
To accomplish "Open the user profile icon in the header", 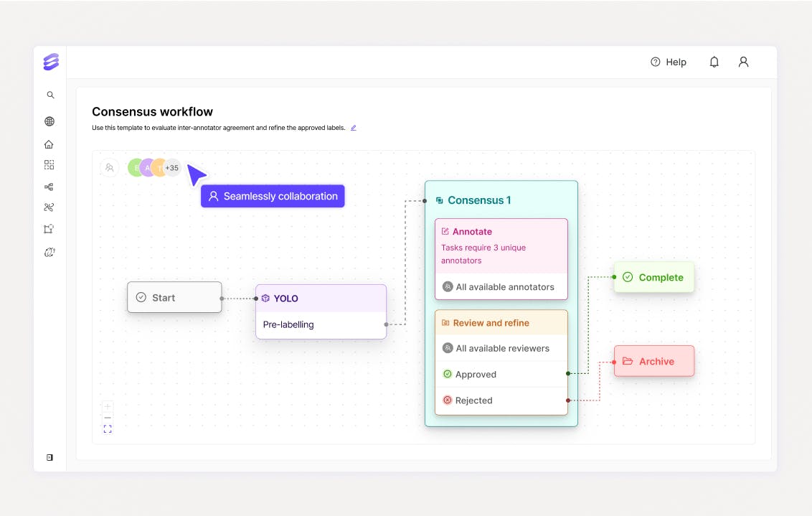I will [x=743, y=62].
